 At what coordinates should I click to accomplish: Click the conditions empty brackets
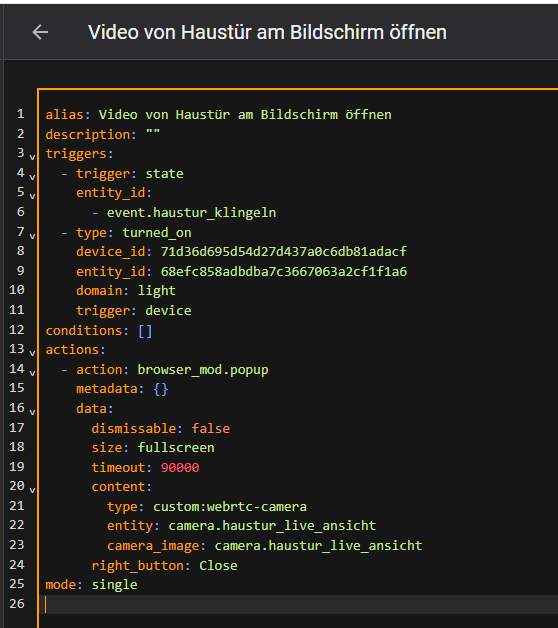(x=145, y=331)
